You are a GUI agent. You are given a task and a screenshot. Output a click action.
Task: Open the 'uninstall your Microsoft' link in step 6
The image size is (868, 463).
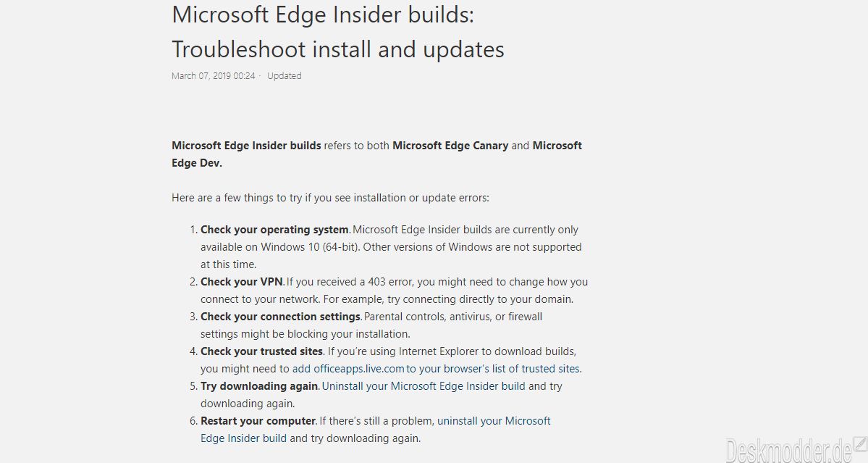coord(494,421)
